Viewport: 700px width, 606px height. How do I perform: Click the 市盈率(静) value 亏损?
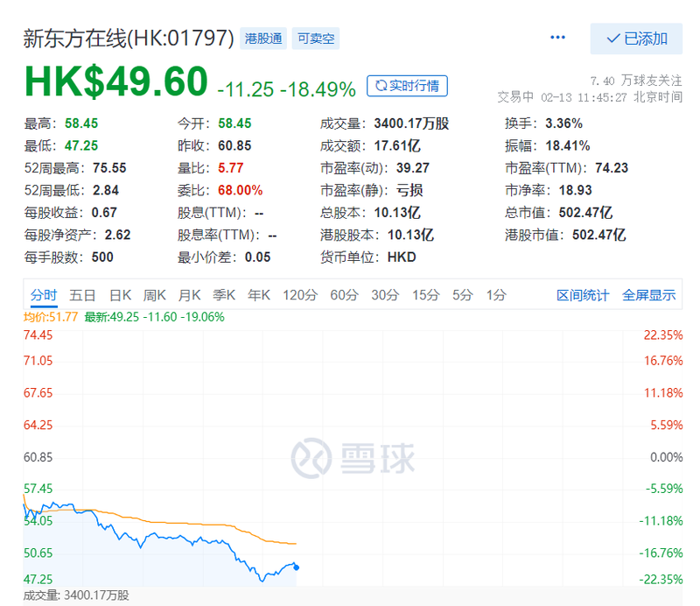(x=409, y=190)
